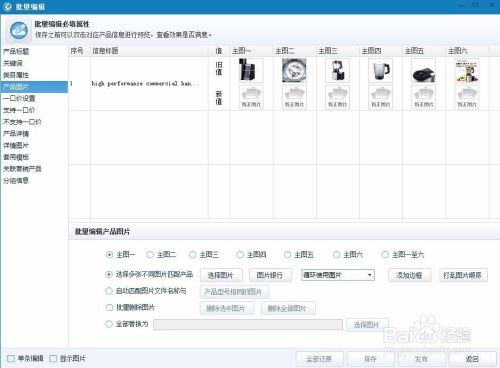Open old blender image under 主图三

[337, 70]
